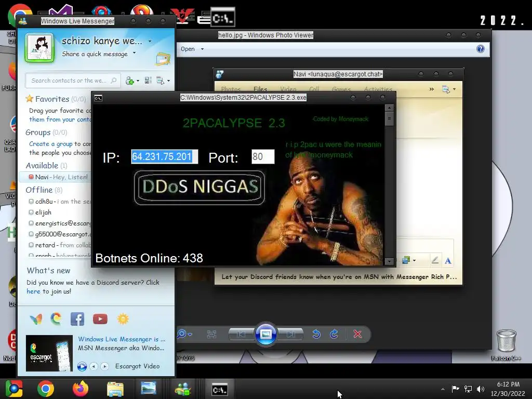Start slideshow in Photo Viewer
The height and width of the screenshot is (399, 532).
click(265, 334)
